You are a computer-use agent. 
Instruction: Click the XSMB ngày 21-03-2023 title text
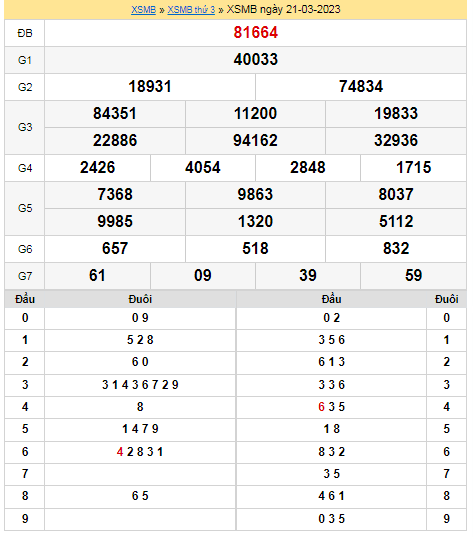[284, 10]
